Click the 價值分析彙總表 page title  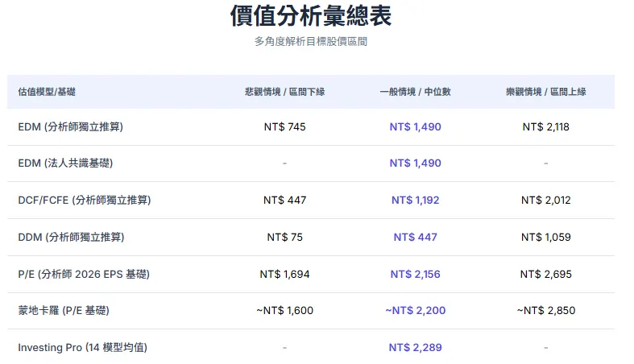point(311,16)
